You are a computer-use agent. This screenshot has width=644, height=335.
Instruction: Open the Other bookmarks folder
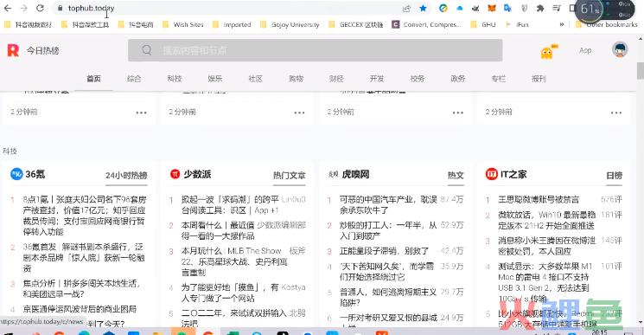[x=607, y=24]
